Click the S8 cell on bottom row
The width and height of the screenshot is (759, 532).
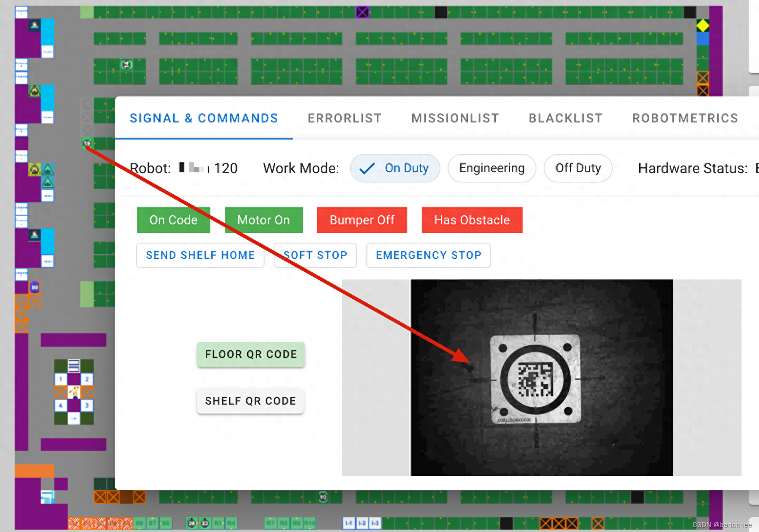(x=166, y=523)
